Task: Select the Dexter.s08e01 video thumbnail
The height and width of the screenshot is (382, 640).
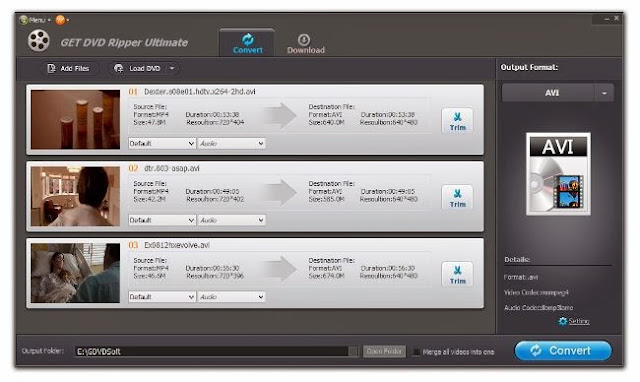Action: pos(76,120)
